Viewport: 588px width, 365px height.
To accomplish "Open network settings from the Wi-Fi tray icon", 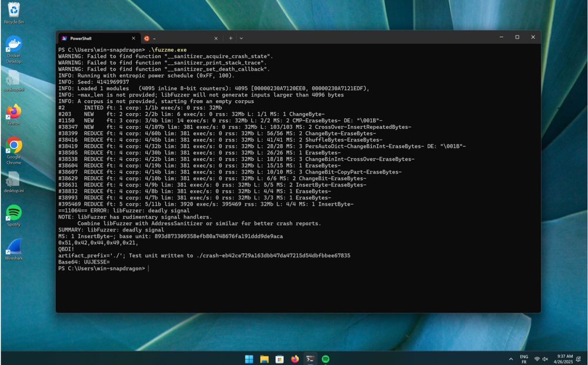I will click(x=537, y=359).
